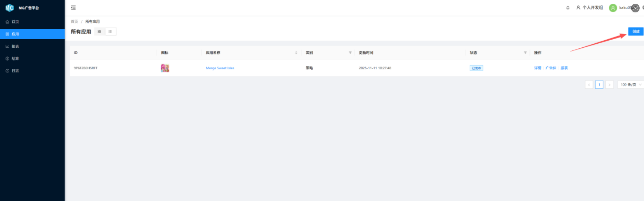Open the Merge Sweet Isles app link
The width and height of the screenshot is (644, 201).
coord(220,68)
